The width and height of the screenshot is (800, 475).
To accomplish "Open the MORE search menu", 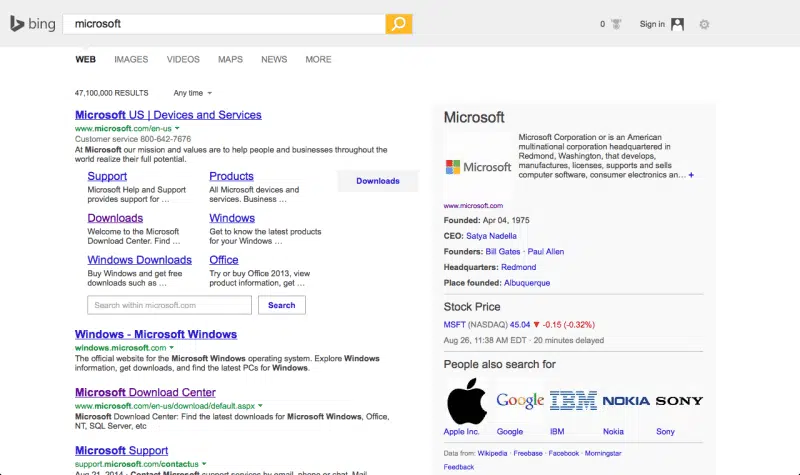I will click(318, 60).
